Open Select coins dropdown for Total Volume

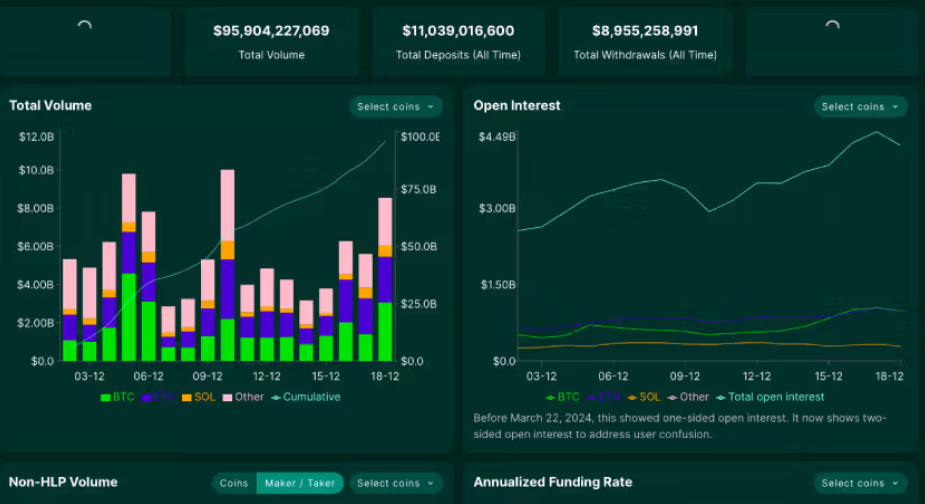(x=396, y=107)
